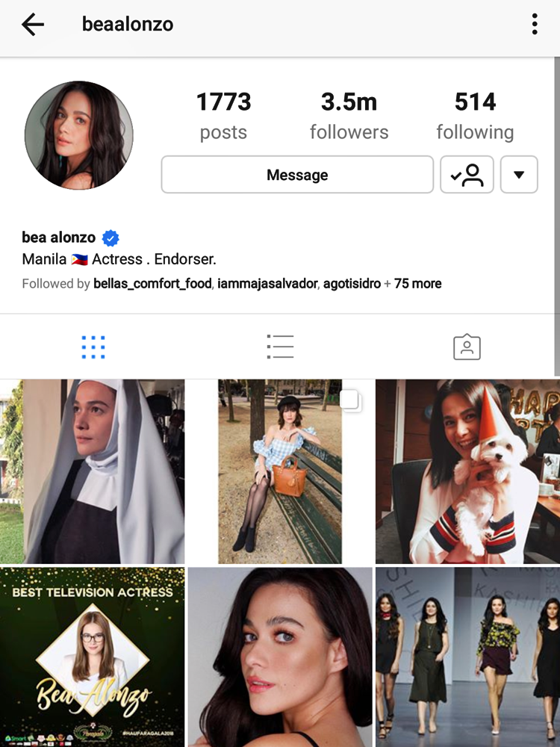Open the three-dot options menu
The image size is (560, 747).
[x=535, y=24]
